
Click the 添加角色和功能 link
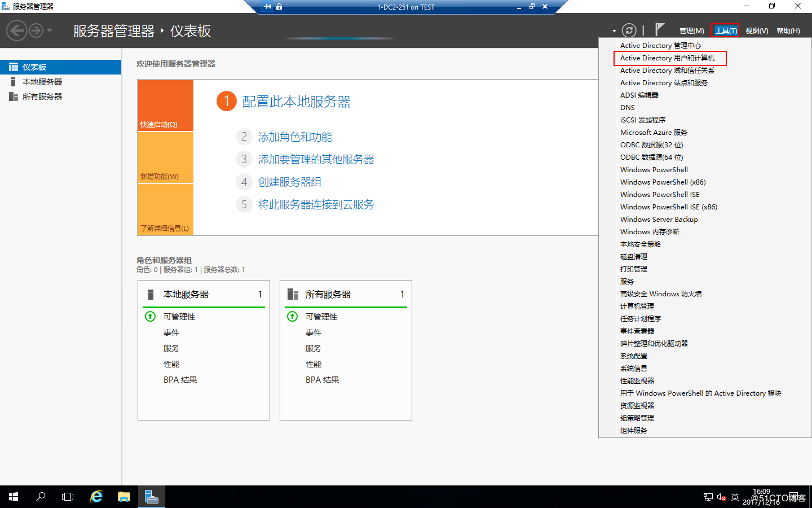click(295, 137)
